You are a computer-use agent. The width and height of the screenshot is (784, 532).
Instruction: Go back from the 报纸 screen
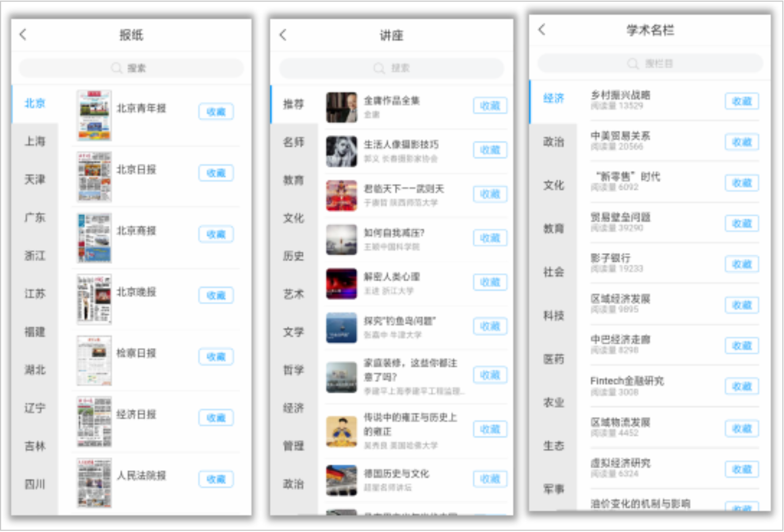23,35
